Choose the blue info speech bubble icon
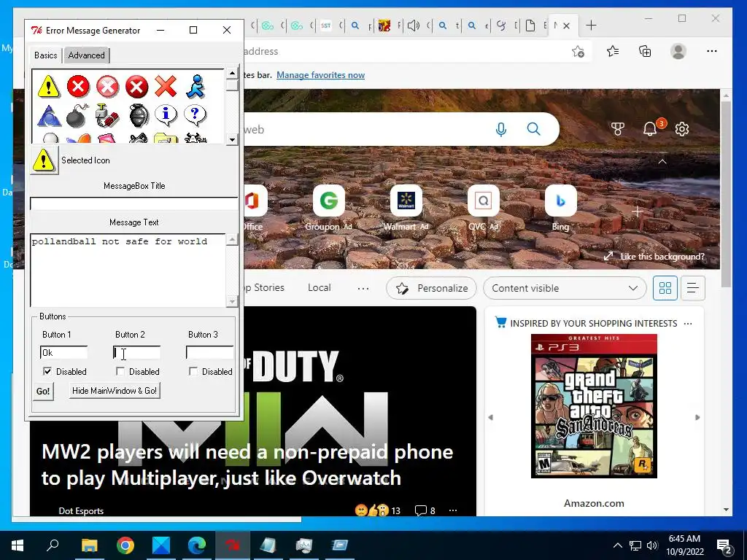Viewport: 747px width, 560px height. [166, 116]
